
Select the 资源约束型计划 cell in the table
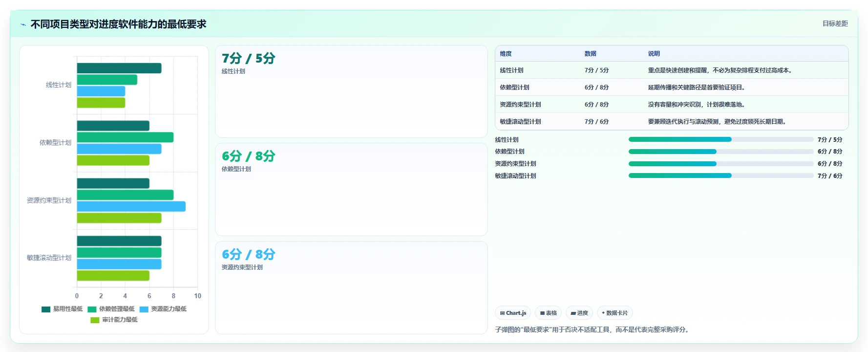coord(520,105)
